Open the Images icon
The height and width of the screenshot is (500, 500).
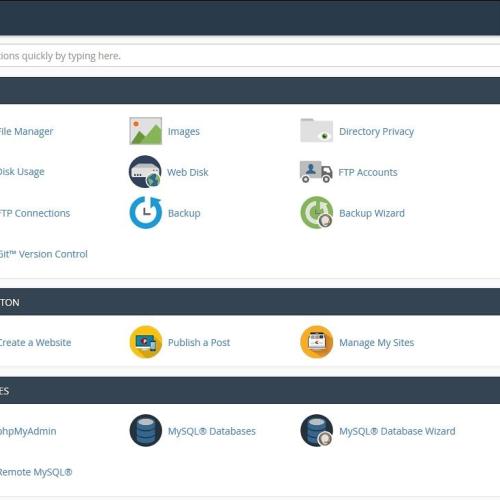(x=146, y=131)
